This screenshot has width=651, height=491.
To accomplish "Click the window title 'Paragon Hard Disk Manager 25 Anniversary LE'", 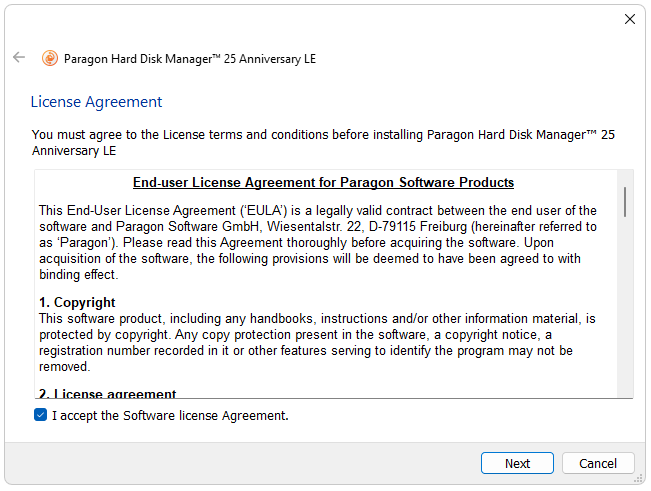I will point(190,58).
